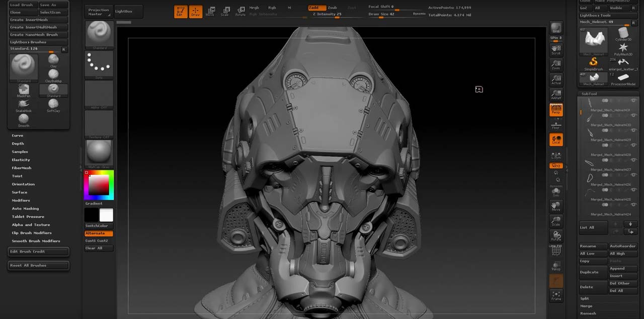Expand the Tablet Pressure brush section
This screenshot has width=644, height=319.
coord(28,217)
